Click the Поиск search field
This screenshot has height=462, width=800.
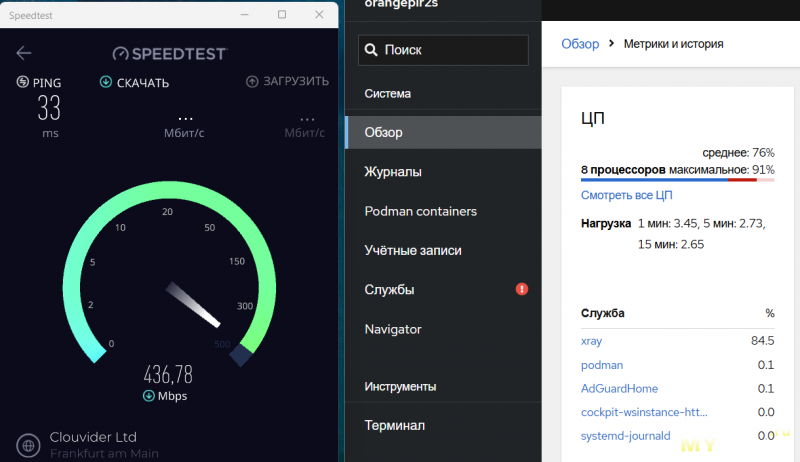click(443, 50)
